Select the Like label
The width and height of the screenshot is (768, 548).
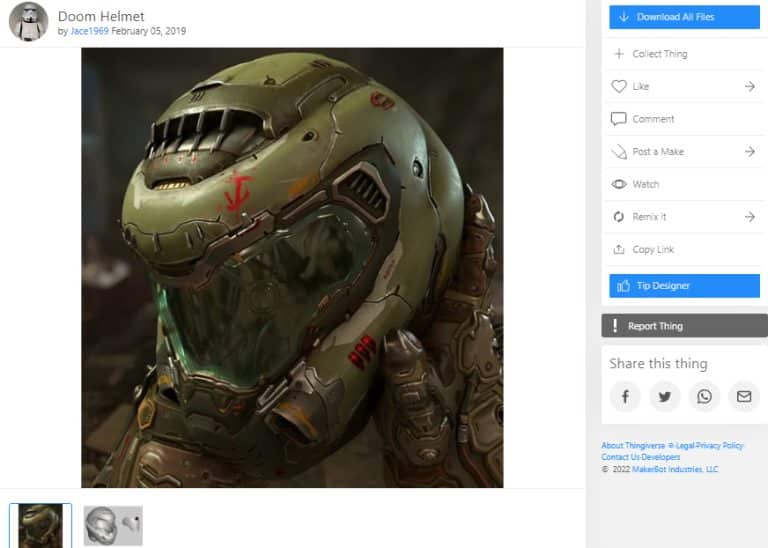641,87
